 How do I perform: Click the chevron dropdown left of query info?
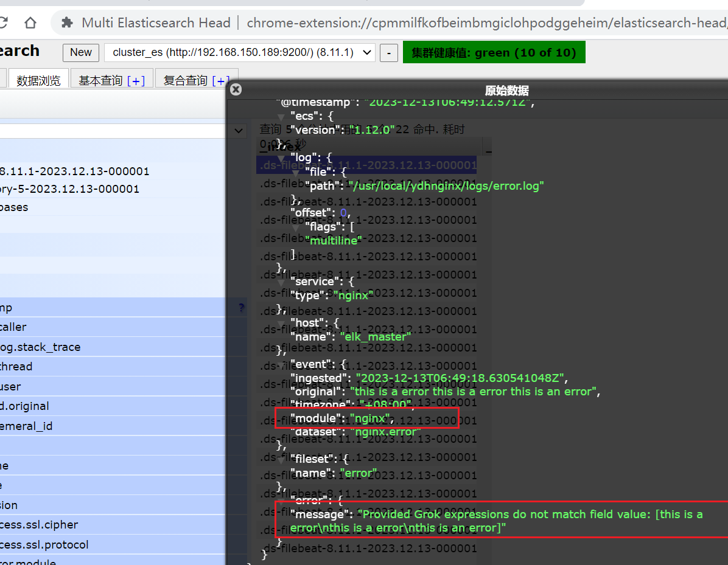pos(239,131)
